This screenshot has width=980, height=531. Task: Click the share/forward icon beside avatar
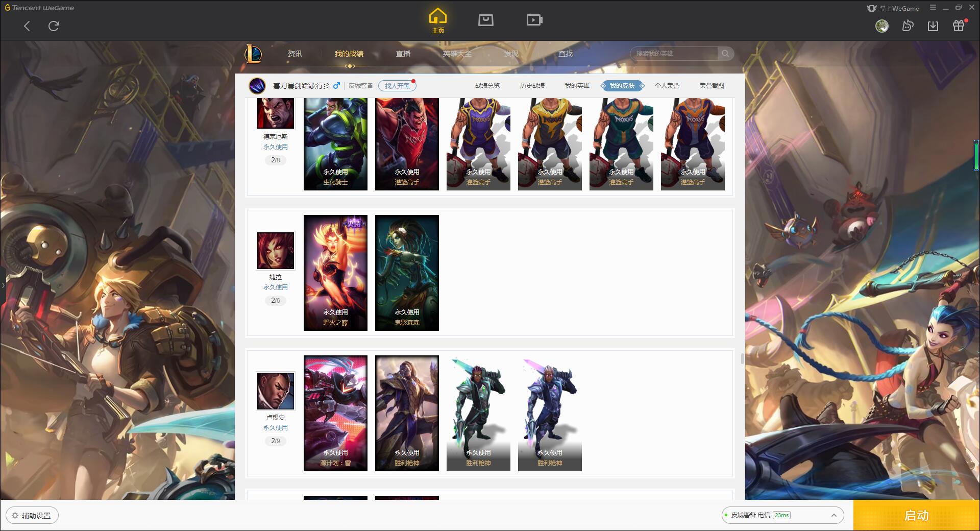[x=908, y=26]
